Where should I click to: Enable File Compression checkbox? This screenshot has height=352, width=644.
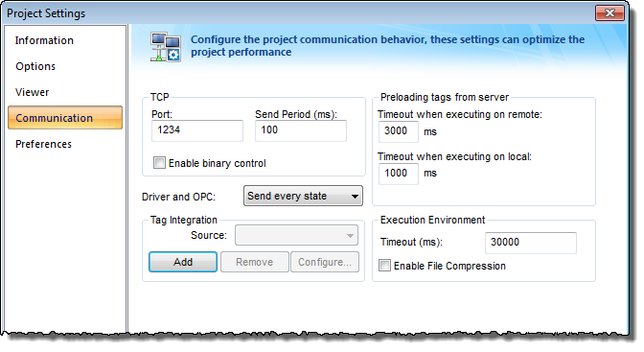point(384,266)
